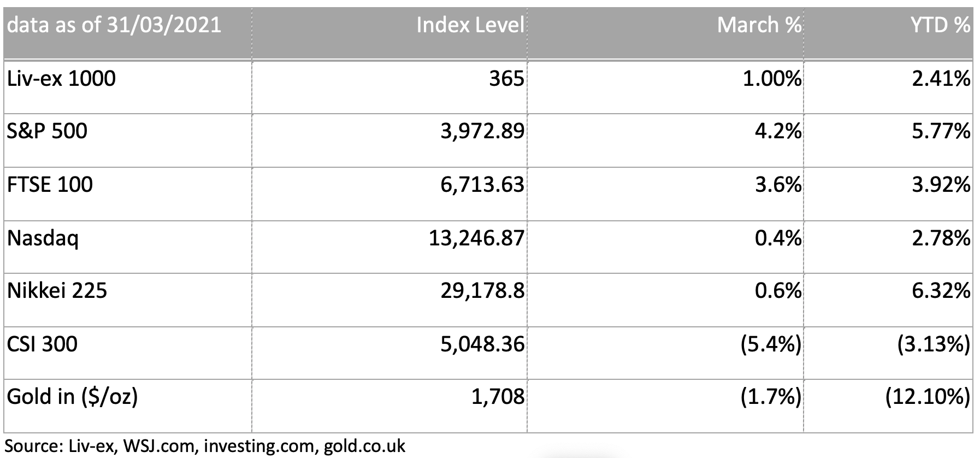Select the Nikkei 225 row label
Viewport: 980px width, 458px height.
point(57,290)
